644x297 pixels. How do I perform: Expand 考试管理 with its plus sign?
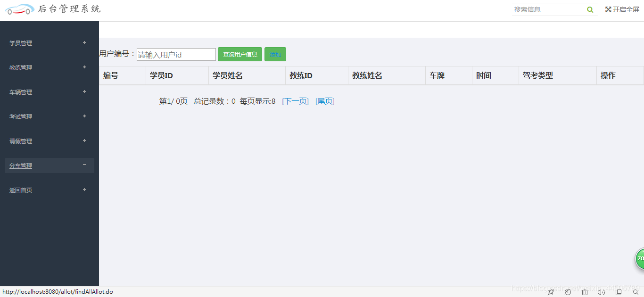click(x=84, y=116)
